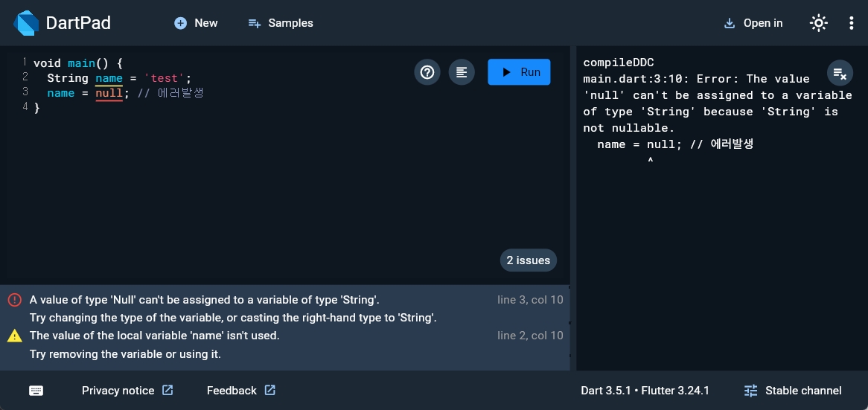The width and height of the screenshot is (868, 410).
Task: Jump to 'line 3, col 10' location
Action: click(x=530, y=300)
